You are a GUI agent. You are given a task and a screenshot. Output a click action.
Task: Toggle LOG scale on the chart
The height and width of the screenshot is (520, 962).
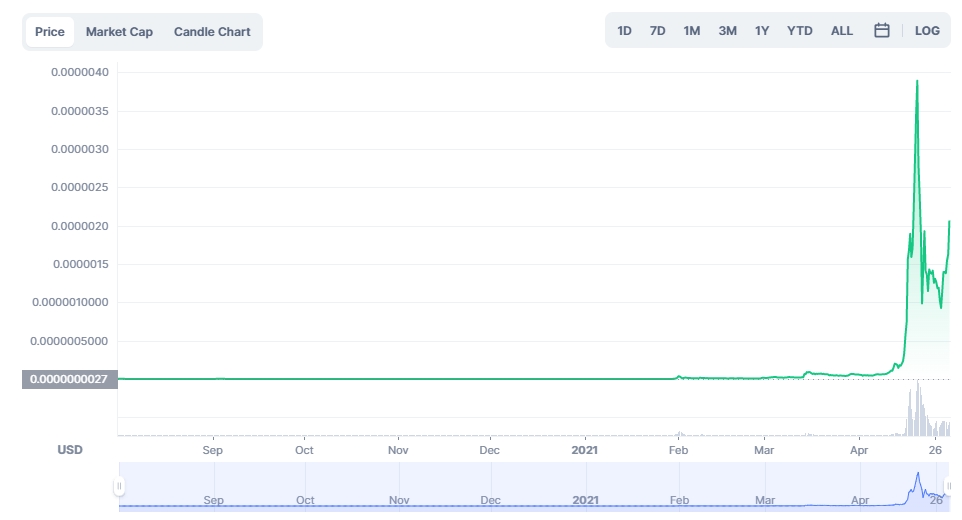(927, 31)
